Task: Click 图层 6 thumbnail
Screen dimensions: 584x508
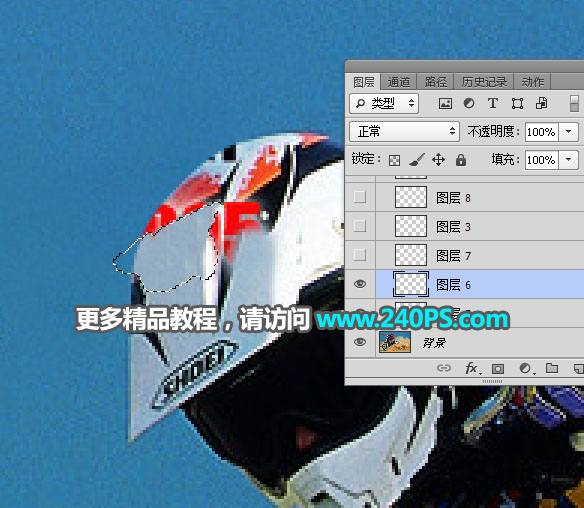Action: (411, 284)
